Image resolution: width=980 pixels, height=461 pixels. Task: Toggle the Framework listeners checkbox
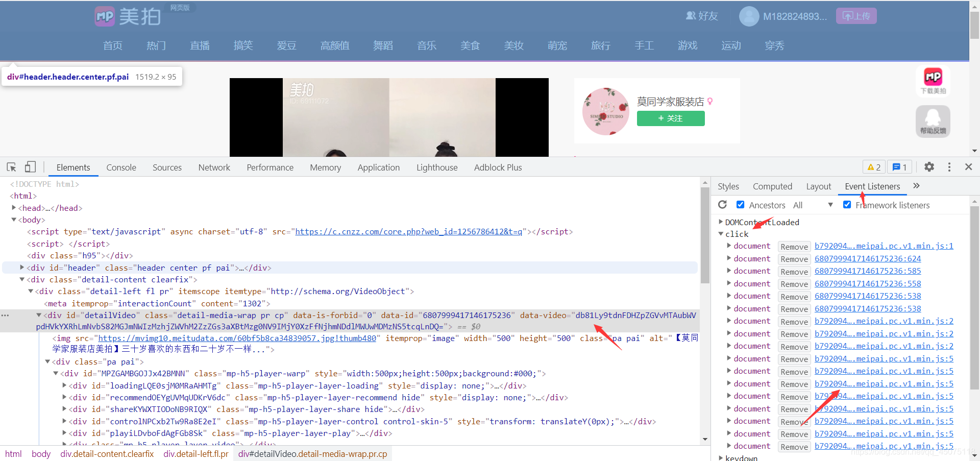coord(847,205)
